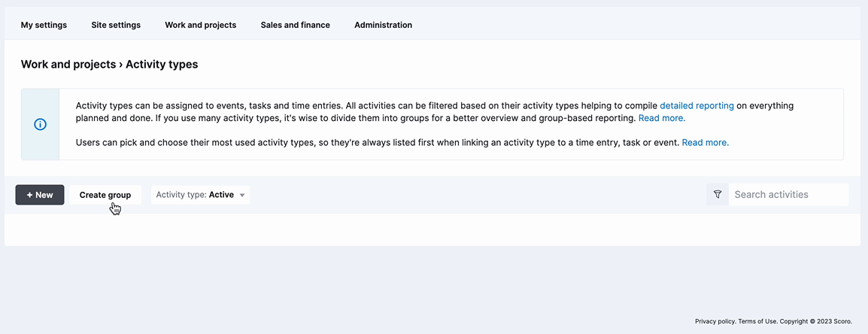868x334 pixels.
Task: Open the My settings tab
Action: click(x=44, y=25)
